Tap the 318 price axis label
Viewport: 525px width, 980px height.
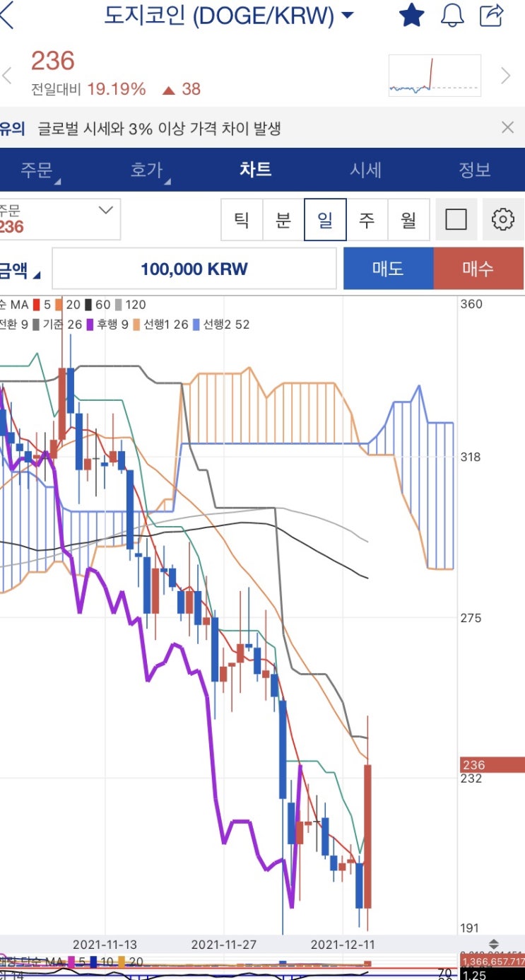[x=471, y=457]
